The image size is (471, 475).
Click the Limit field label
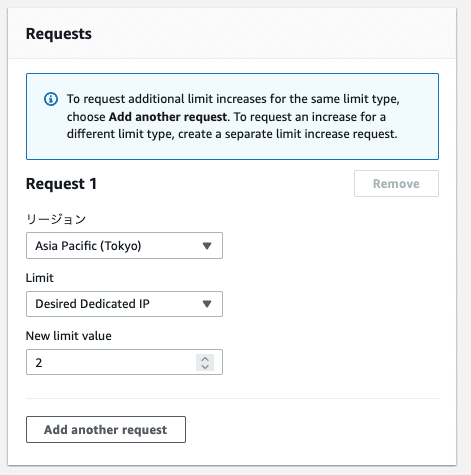click(x=40, y=278)
